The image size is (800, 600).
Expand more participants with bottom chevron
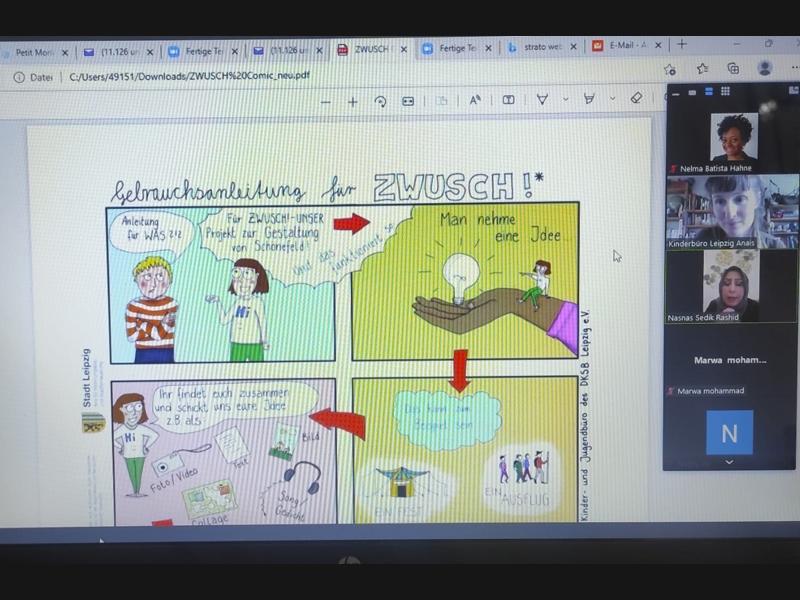click(x=729, y=462)
